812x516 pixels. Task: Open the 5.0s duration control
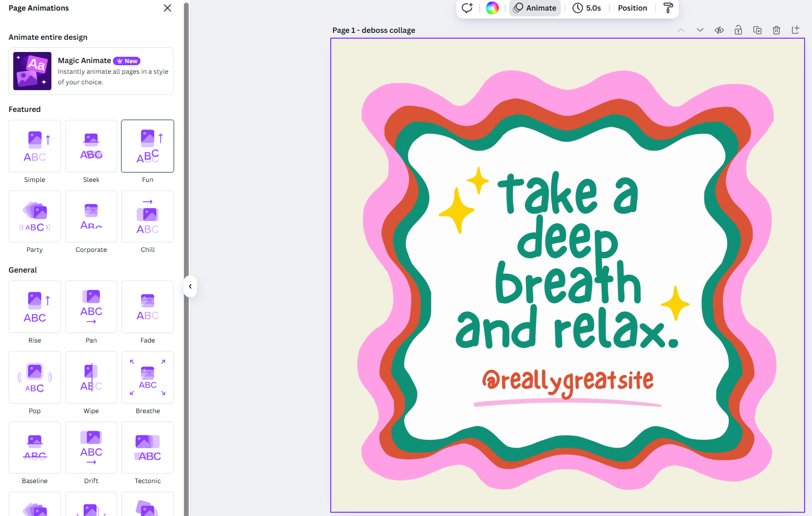click(587, 8)
